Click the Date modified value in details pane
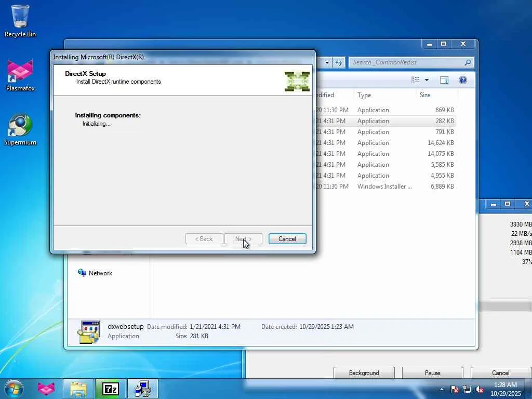 215,326
